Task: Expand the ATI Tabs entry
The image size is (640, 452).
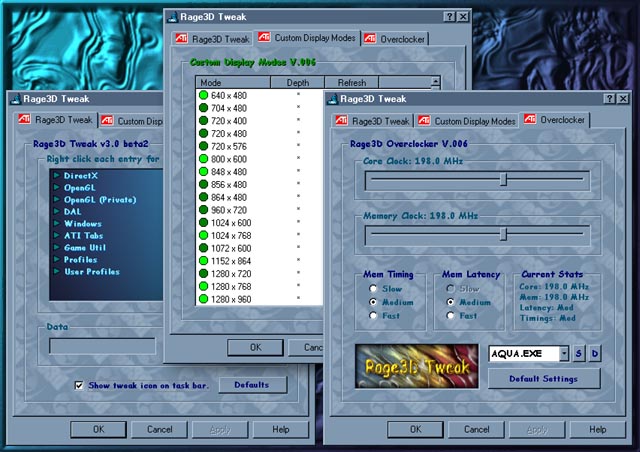Action: click(57, 236)
